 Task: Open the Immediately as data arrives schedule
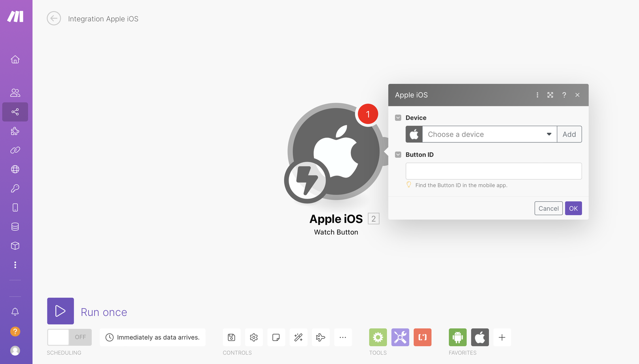153,337
